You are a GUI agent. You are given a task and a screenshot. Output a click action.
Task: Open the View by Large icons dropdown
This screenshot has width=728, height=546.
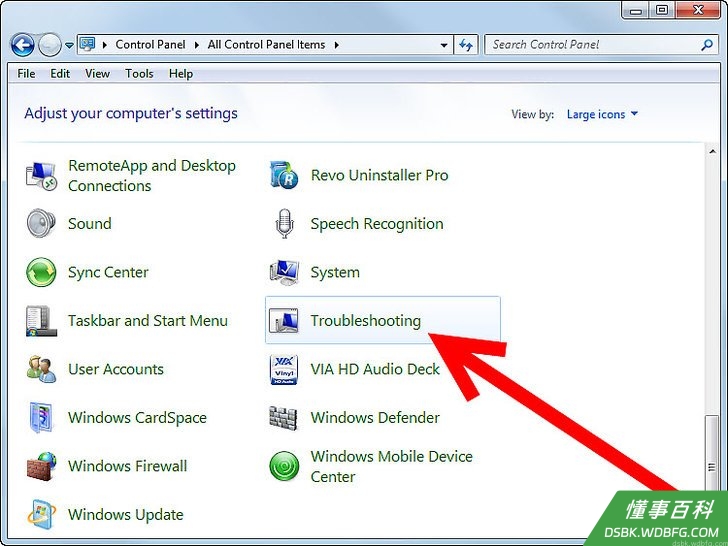[602, 114]
